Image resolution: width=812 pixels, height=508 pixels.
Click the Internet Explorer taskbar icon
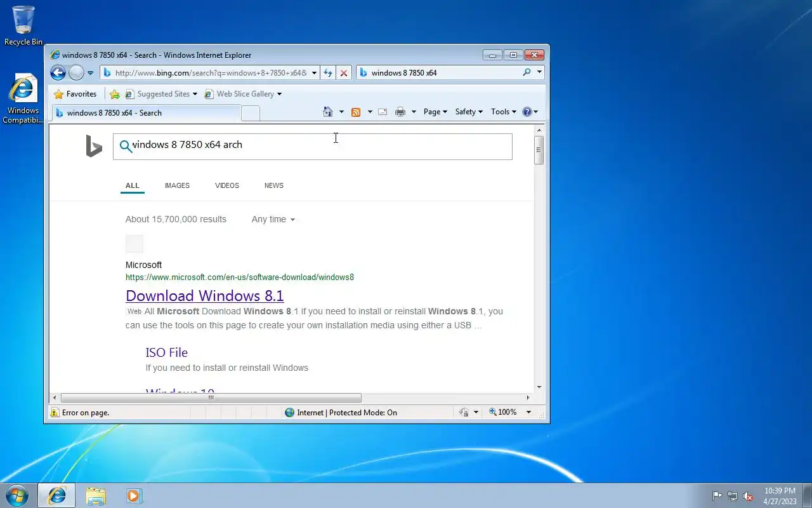[56, 495]
